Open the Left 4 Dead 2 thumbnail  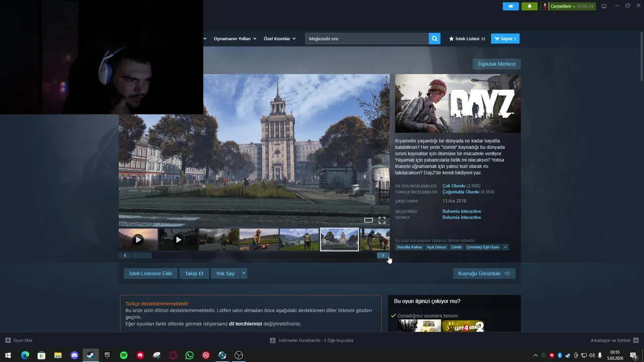point(463,326)
